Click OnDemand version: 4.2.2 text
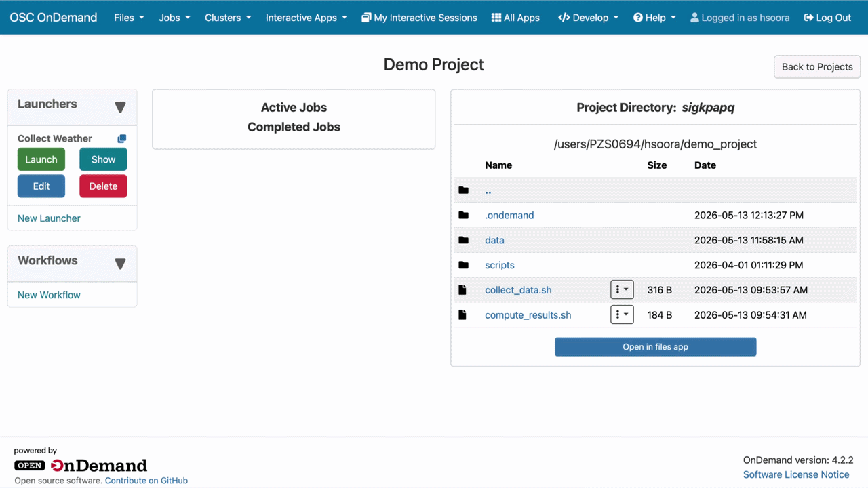 (798, 460)
